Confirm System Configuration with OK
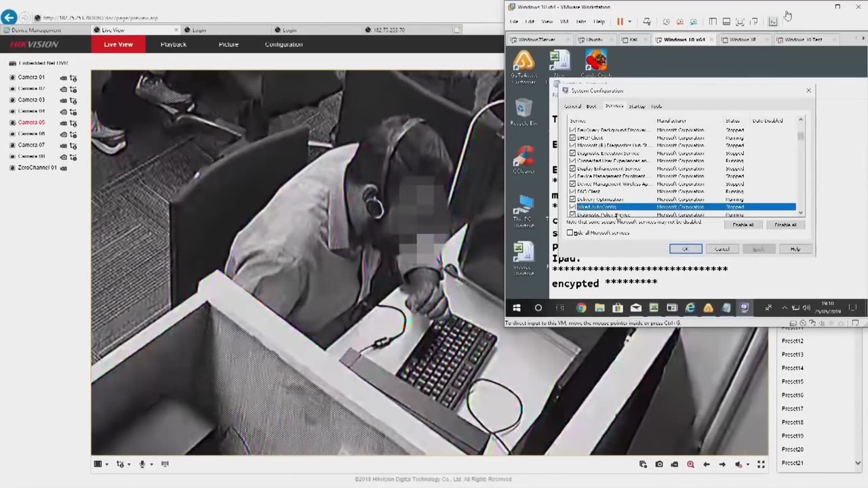The height and width of the screenshot is (488, 868). [x=686, y=249]
